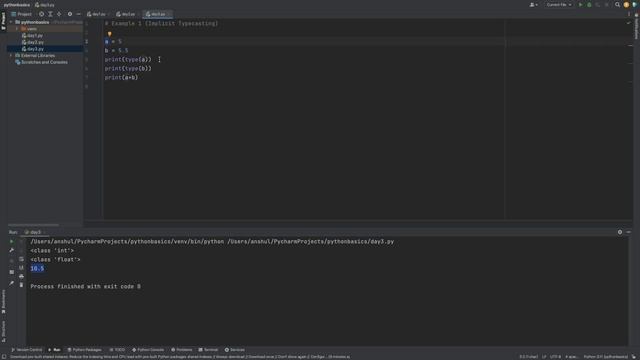
Task: Click the green Run button in top toolbar
Action: (x=580, y=5)
